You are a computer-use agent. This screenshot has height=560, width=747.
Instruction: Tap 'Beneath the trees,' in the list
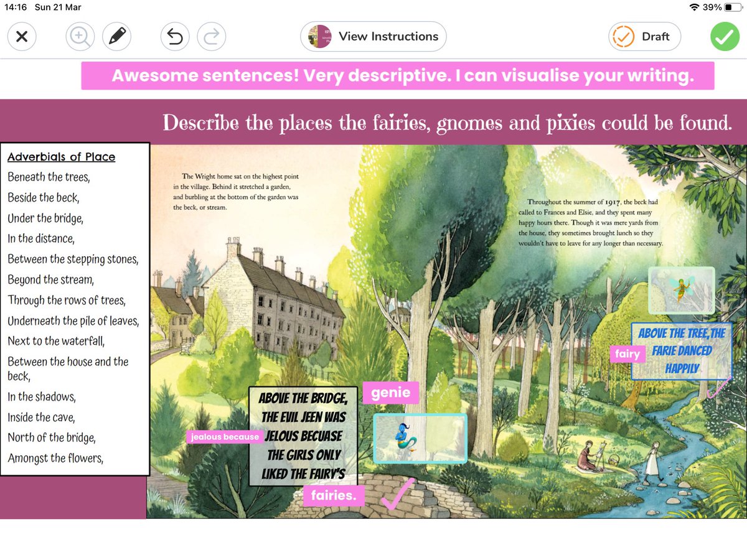[49, 177]
